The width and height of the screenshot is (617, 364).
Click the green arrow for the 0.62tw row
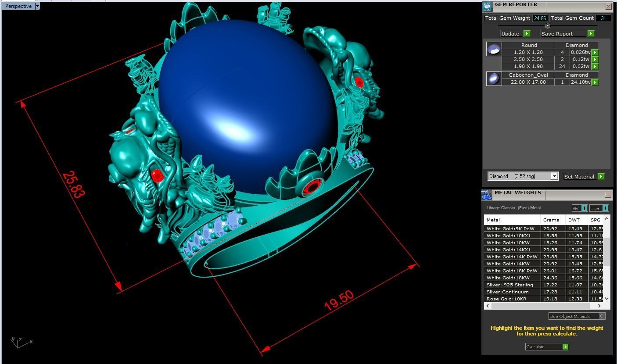pyautogui.click(x=595, y=66)
